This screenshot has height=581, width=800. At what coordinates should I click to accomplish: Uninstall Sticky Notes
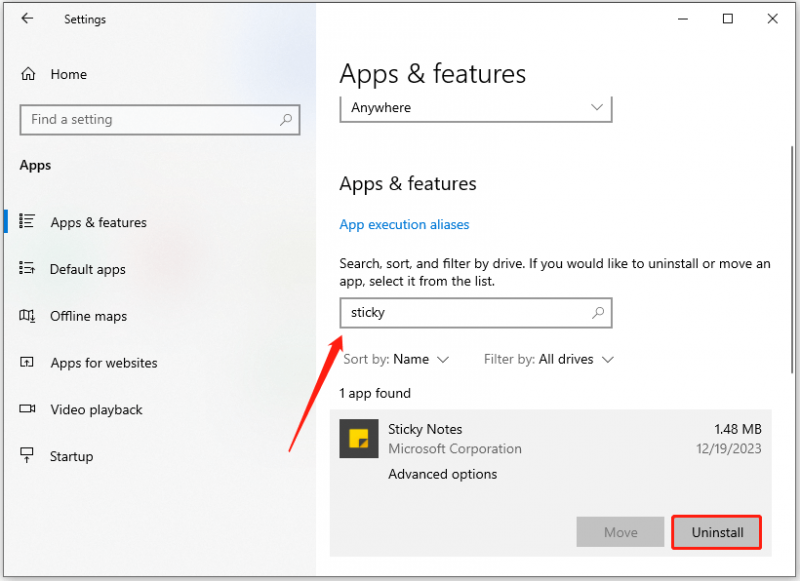click(716, 533)
